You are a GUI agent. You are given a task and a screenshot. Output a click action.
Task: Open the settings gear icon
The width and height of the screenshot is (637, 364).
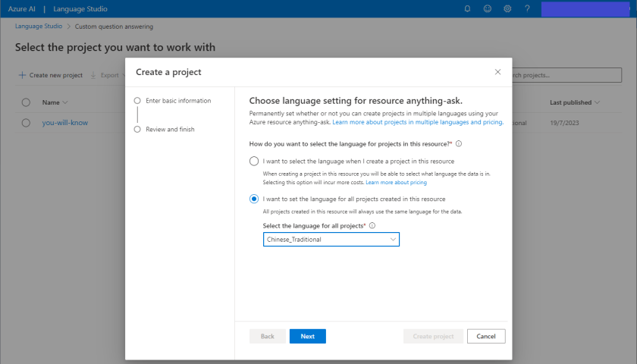[507, 9]
